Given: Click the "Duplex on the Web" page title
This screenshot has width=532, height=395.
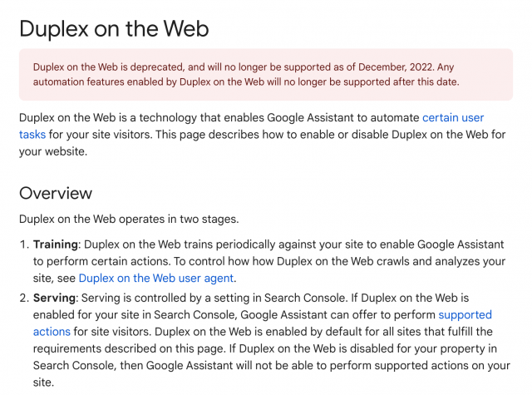Looking at the screenshot, I should click(114, 29).
